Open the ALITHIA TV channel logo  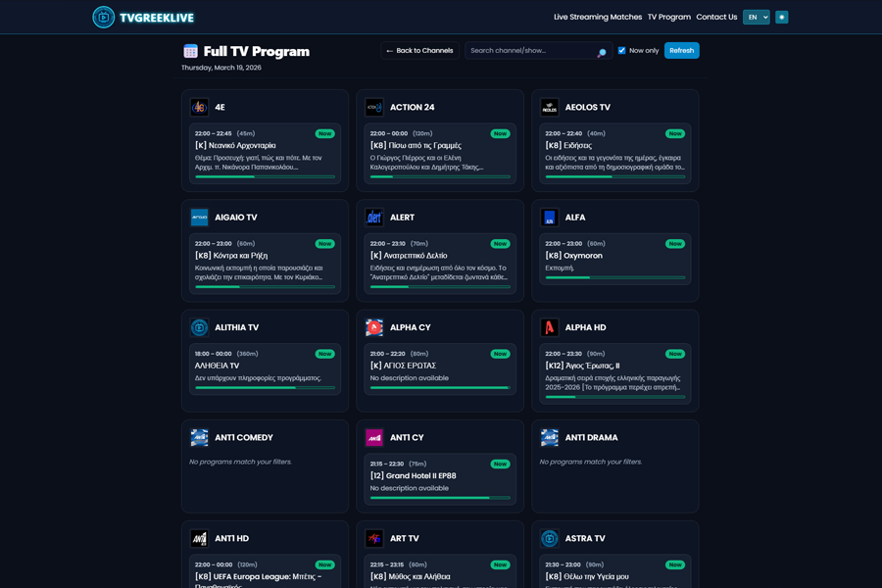point(199,327)
